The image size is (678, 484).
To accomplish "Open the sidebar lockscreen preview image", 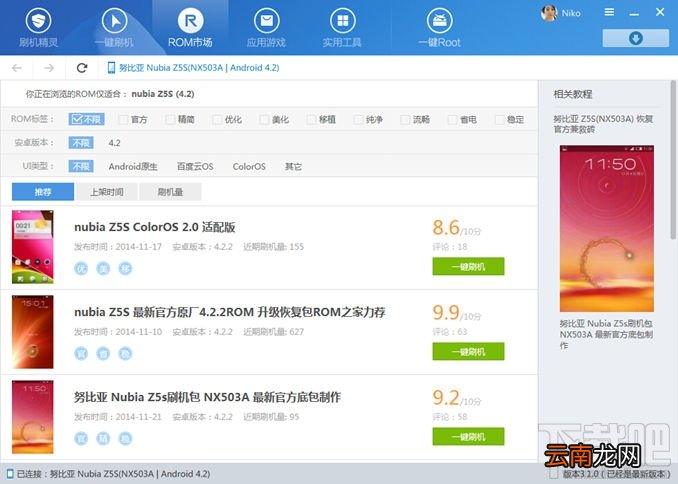I will point(607,228).
